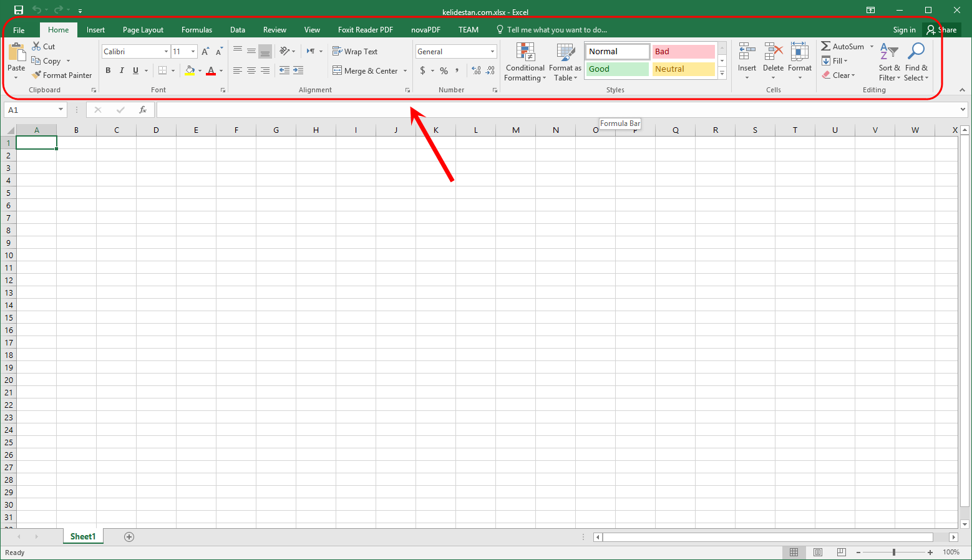This screenshot has width=972, height=560.
Task: Click the Paste clipboard icon
Action: point(16,52)
